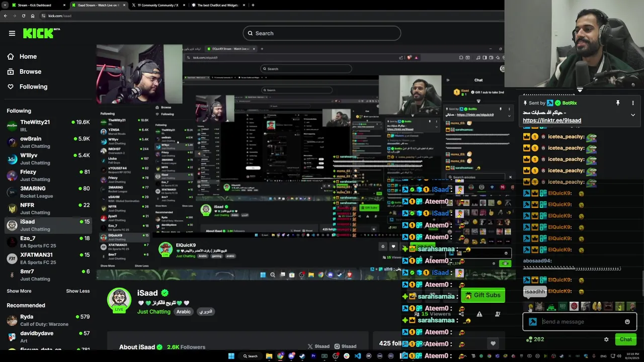Click the browser back arrow

pos(5,16)
